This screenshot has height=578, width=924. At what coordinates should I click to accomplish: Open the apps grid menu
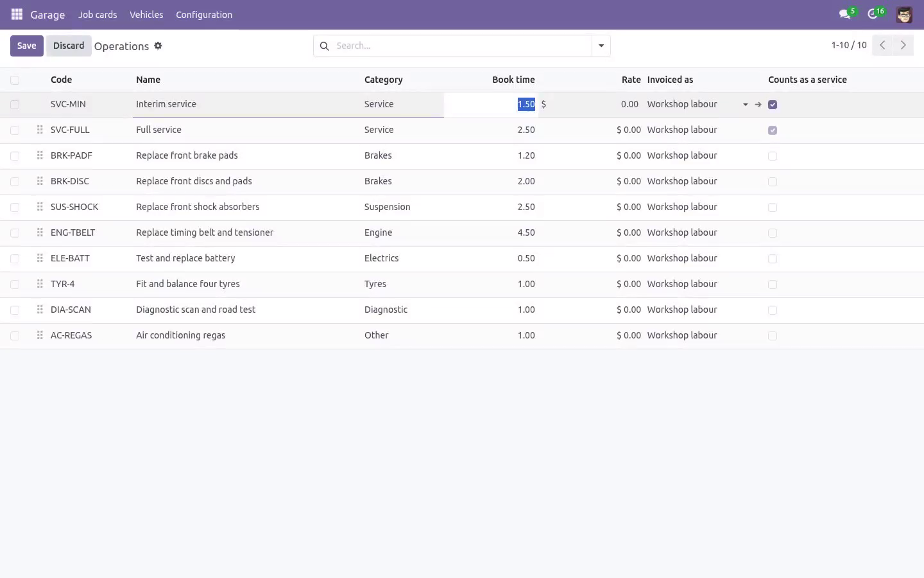tap(17, 14)
